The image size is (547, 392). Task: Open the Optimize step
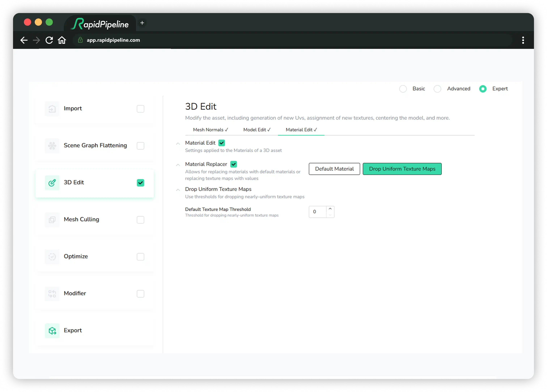coord(94,257)
